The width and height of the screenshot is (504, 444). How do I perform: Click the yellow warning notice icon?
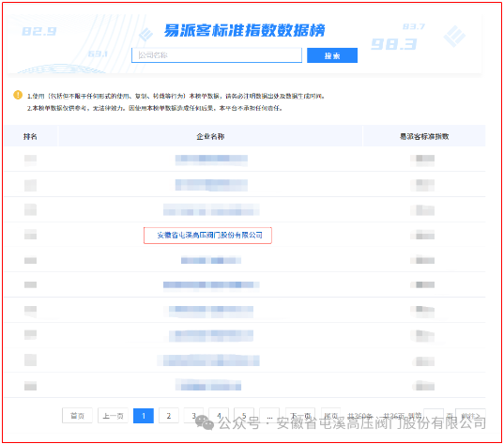(18, 95)
